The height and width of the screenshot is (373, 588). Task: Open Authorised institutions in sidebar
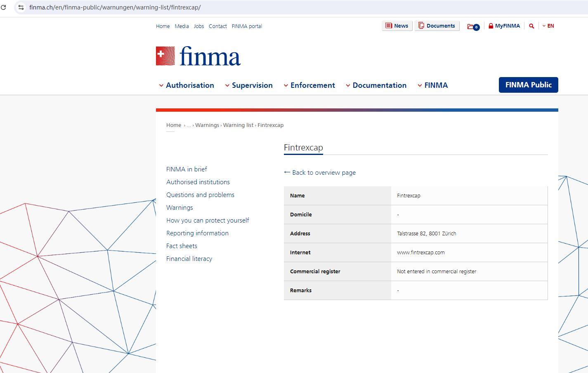198,182
